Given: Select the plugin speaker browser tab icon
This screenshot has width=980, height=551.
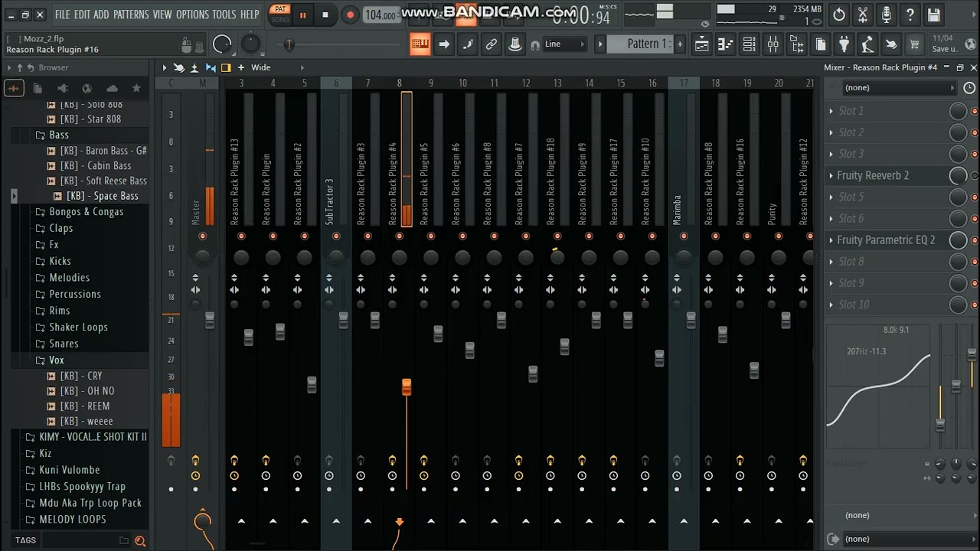Looking at the screenshot, I should 62,88.
